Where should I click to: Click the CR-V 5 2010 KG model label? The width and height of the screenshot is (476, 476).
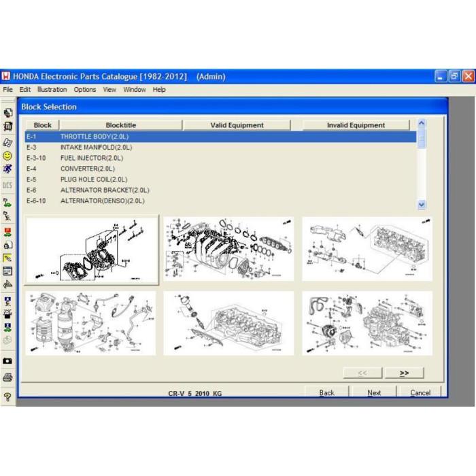click(x=195, y=394)
